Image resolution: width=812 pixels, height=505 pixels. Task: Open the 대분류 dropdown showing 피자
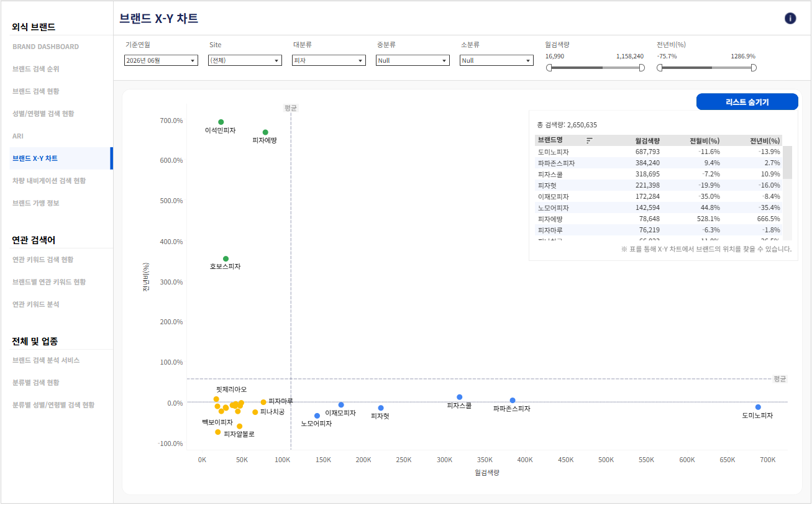click(x=329, y=60)
